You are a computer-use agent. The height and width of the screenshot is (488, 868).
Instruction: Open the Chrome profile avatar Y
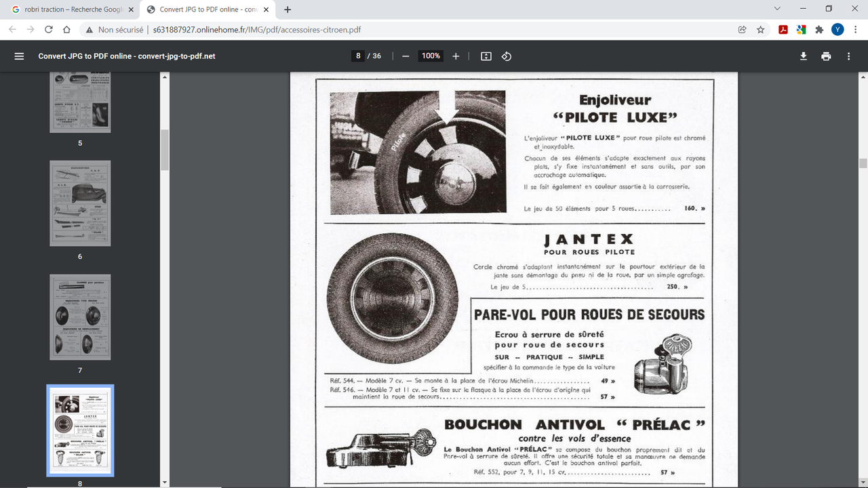pos(837,30)
